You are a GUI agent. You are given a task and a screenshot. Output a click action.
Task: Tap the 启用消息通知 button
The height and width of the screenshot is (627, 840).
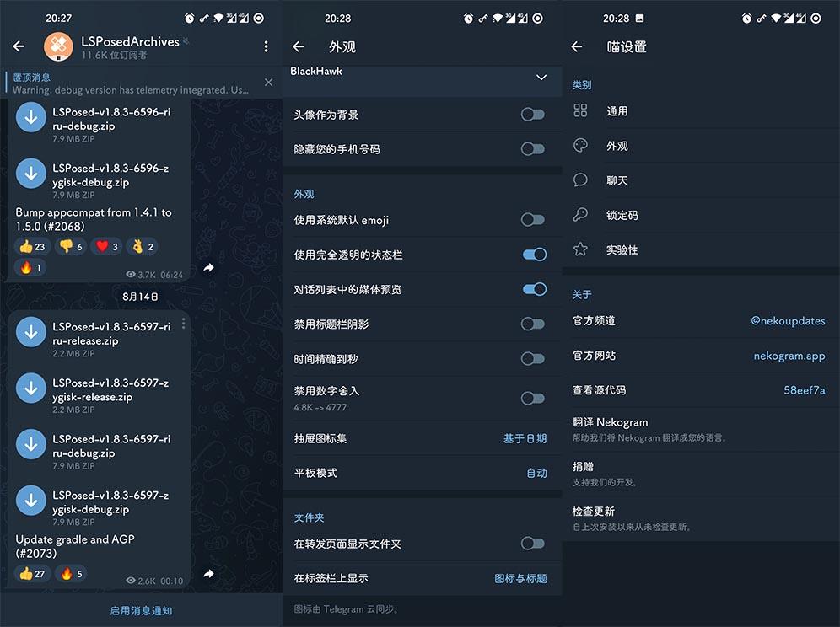(140, 610)
